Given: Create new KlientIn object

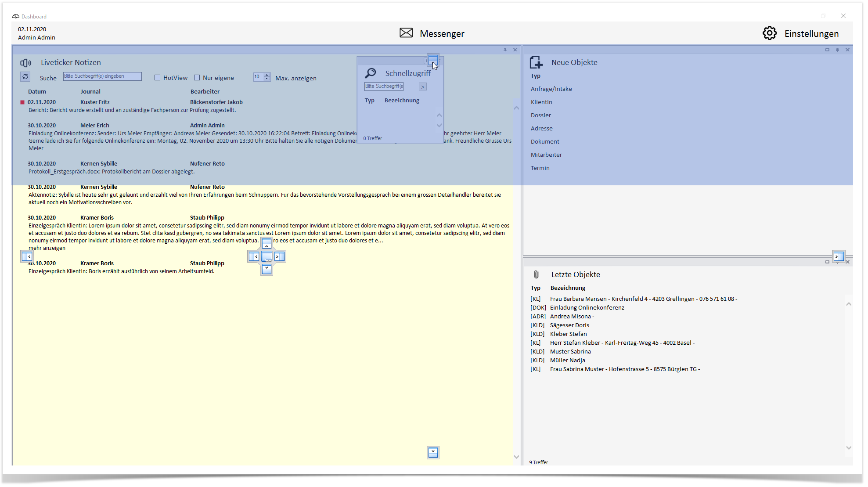Looking at the screenshot, I should (541, 102).
